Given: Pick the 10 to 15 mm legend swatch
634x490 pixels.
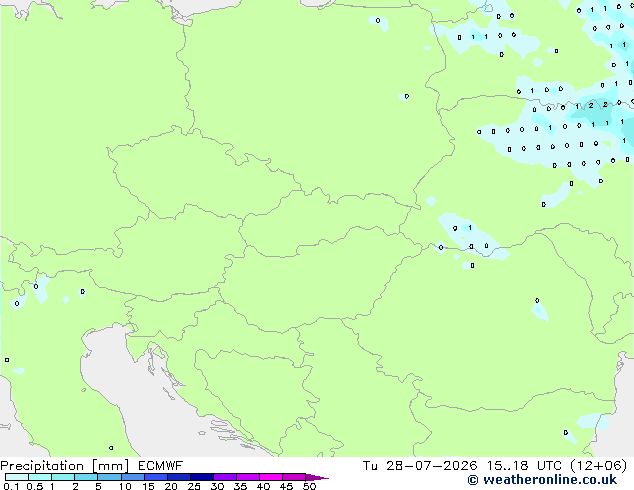Looking at the screenshot, I should [x=133, y=477].
